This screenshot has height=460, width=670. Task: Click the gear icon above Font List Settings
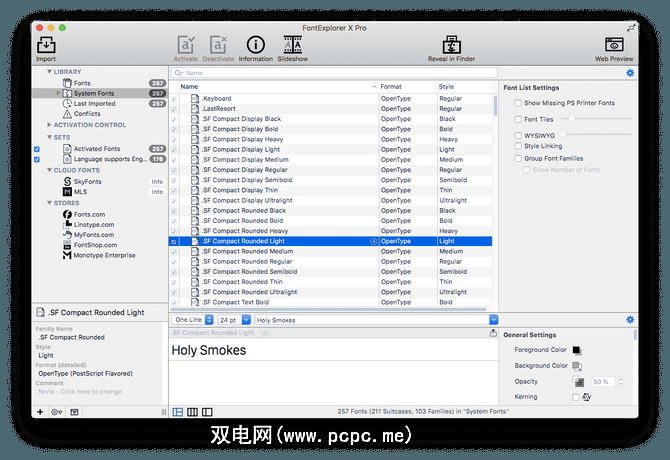(630, 73)
